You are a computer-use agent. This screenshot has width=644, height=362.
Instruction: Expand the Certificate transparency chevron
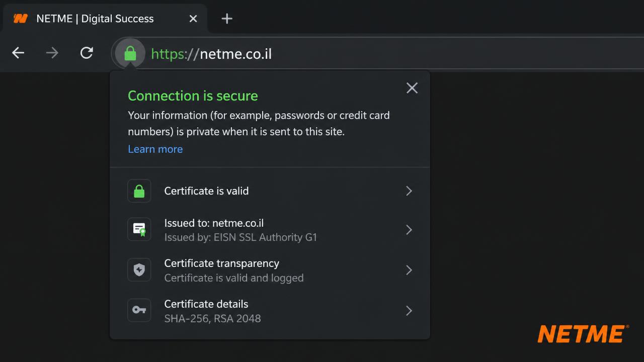coord(409,270)
